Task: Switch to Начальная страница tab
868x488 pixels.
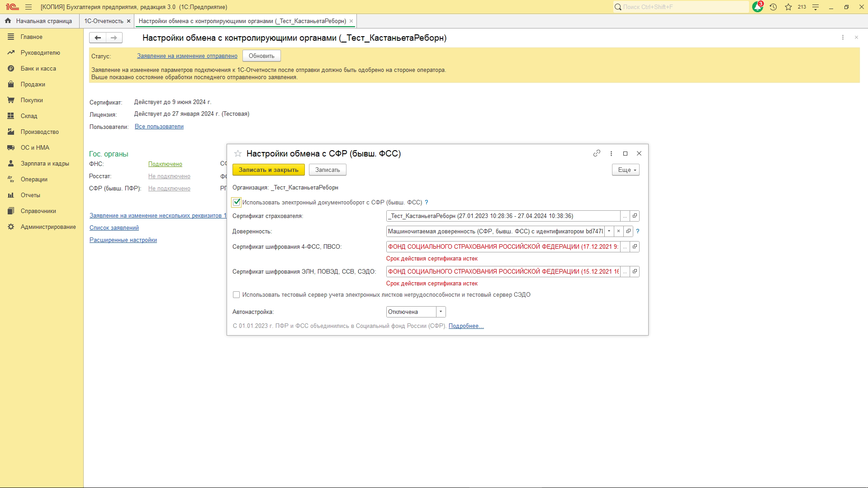Action: coord(39,21)
